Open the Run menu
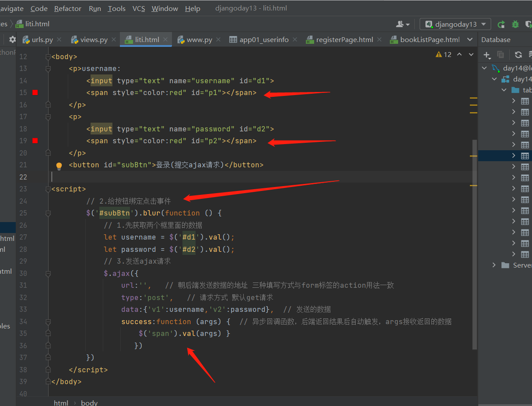This screenshot has width=532, height=406. click(x=95, y=8)
